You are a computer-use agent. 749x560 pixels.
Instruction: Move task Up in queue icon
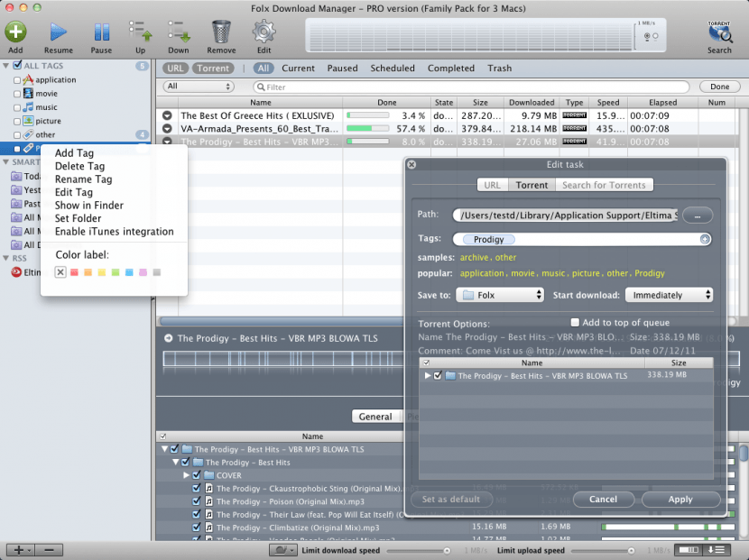[140, 32]
